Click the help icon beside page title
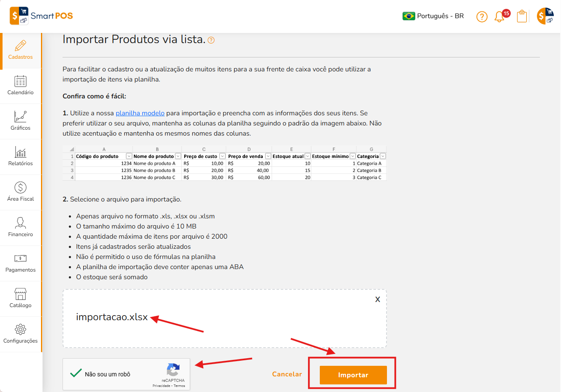The height and width of the screenshot is (392, 561). [211, 40]
